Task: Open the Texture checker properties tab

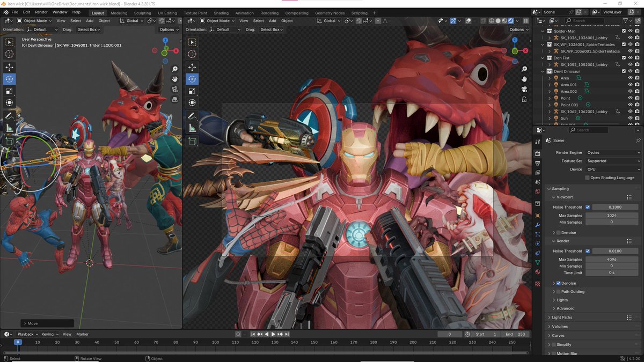Action: tap(538, 284)
